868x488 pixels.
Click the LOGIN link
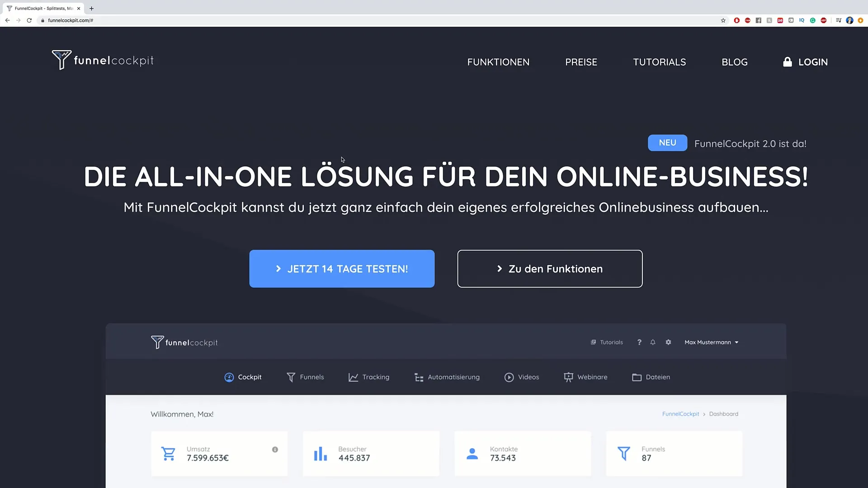[x=806, y=61]
